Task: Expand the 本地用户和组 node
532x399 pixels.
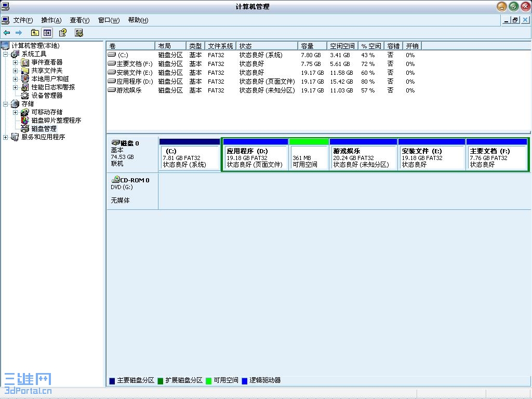Action: [x=15, y=79]
